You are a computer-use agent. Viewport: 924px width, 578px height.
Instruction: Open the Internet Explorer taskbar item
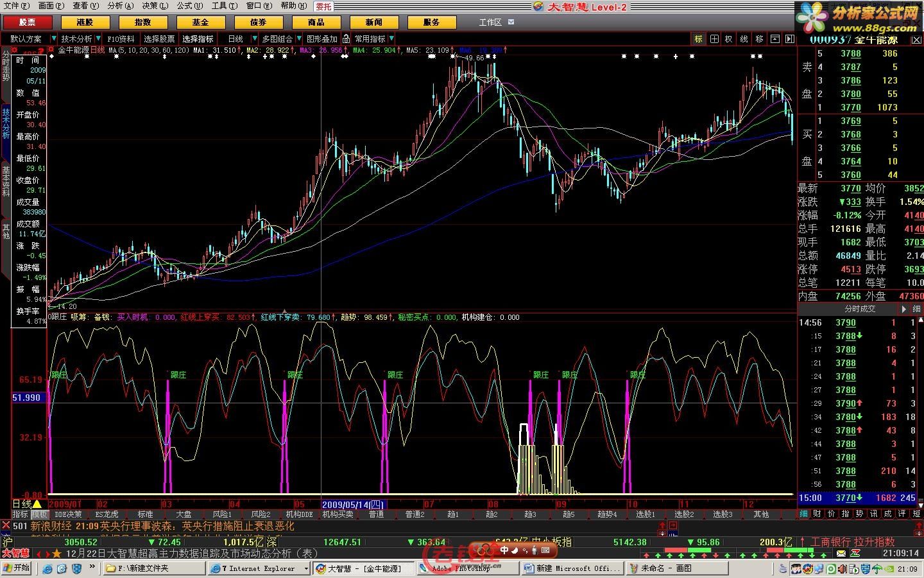pos(259,568)
